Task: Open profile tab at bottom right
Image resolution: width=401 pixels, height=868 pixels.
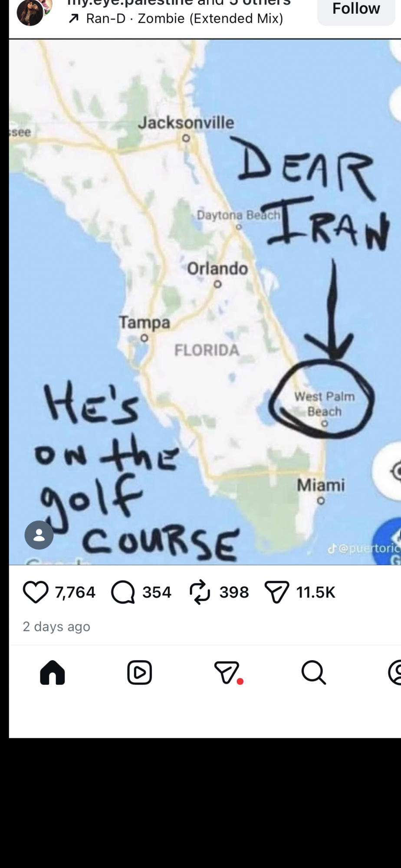Action: coord(396,673)
